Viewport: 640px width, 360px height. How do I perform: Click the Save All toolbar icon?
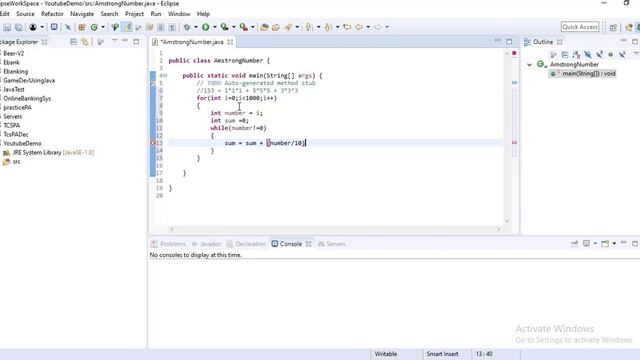pos(19,27)
